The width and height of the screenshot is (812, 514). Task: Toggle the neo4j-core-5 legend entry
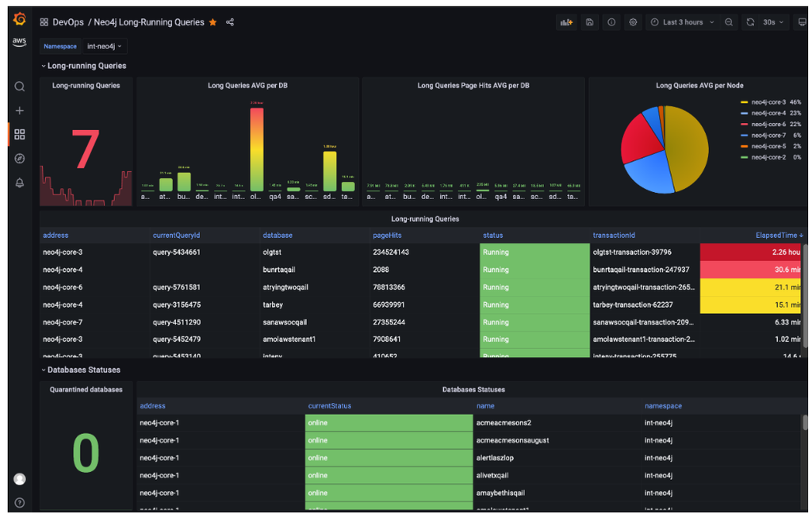click(x=768, y=146)
